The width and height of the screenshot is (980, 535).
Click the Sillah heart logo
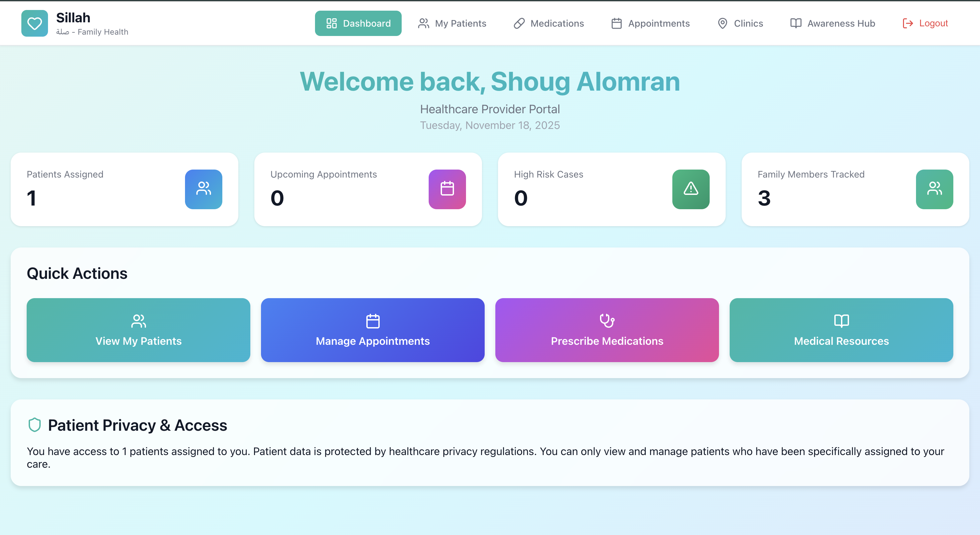[x=34, y=23]
